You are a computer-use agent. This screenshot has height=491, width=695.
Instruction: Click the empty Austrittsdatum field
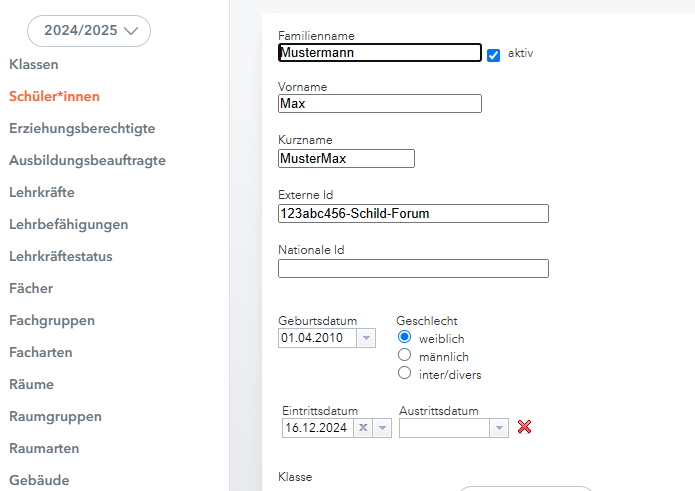(x=444, y=428)
